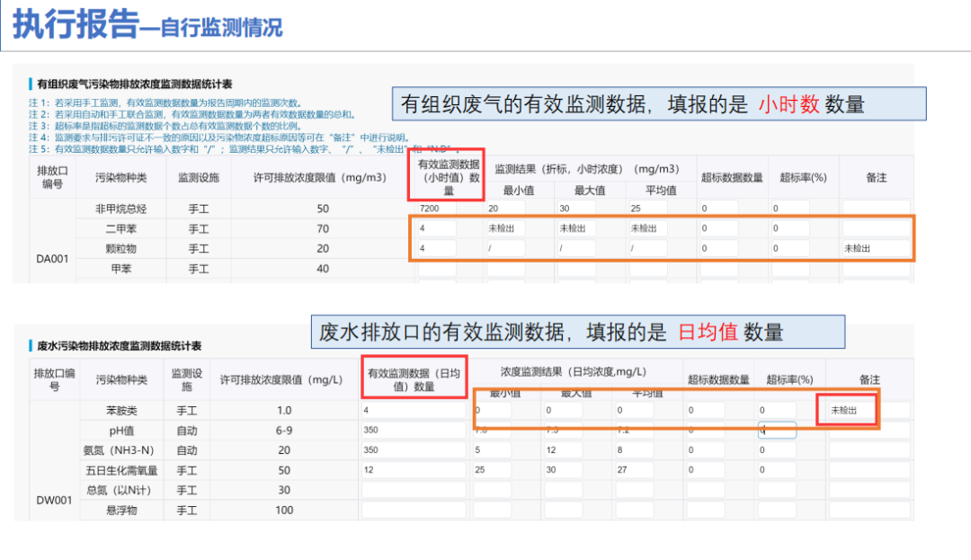Click the 有效监测数据（小时值）数量 column header
This screenshot has width=971, height=560.
pyautogui.click(x=449, y=177)
